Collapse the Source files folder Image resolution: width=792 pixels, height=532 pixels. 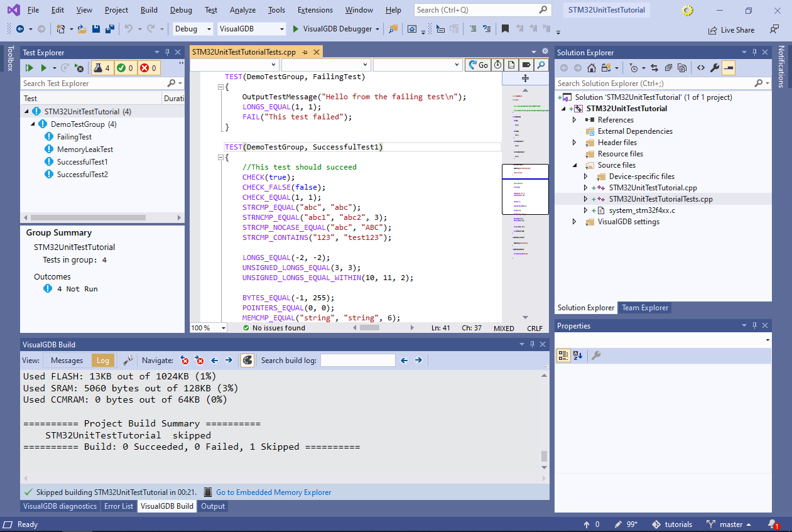574,165
